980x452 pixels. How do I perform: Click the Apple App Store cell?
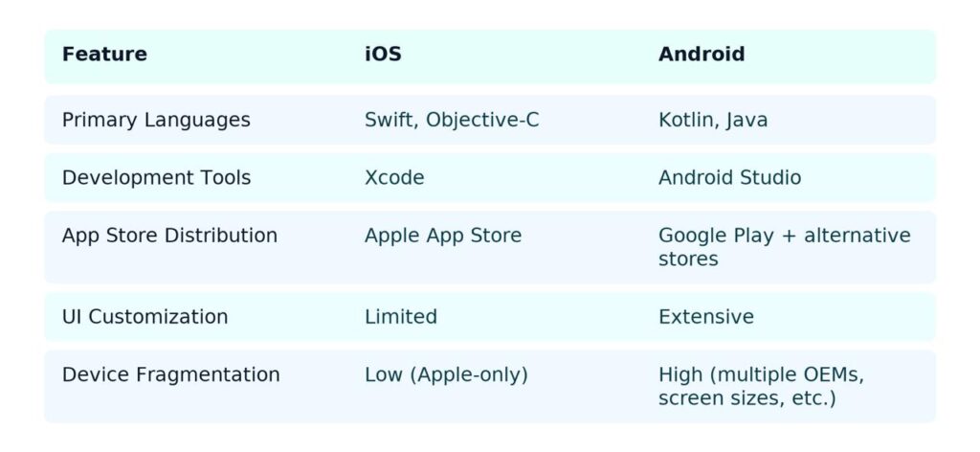click(x=443, y=236)
